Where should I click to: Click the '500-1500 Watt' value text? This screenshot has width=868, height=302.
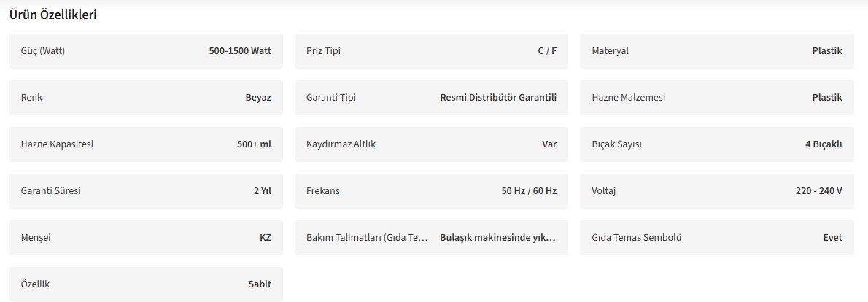[240, 51]
